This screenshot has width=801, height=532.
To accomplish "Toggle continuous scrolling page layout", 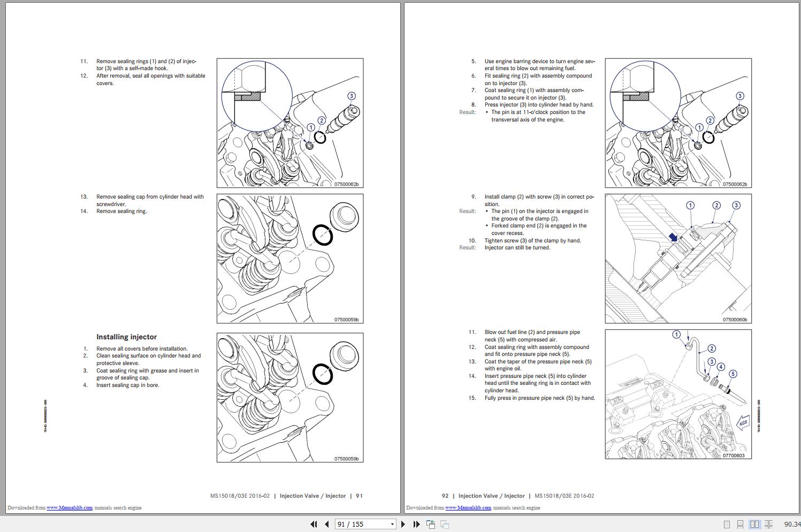I will 740,525.
